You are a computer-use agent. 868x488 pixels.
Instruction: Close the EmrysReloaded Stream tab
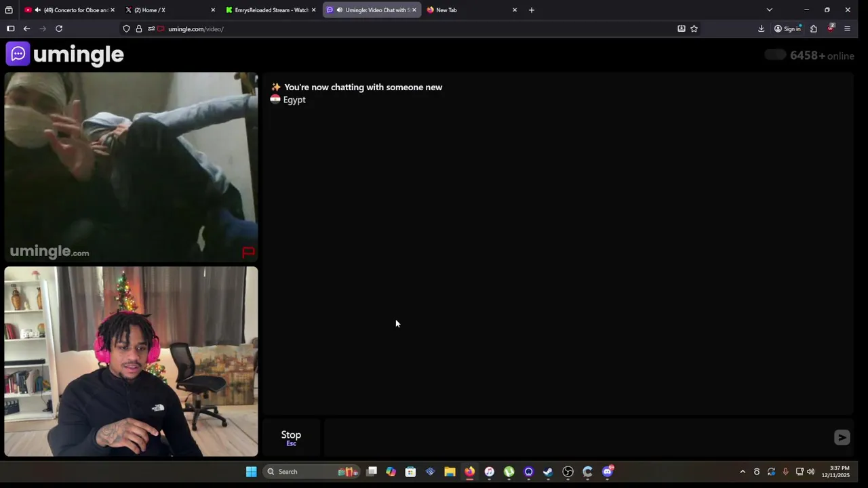click(313, 10)
